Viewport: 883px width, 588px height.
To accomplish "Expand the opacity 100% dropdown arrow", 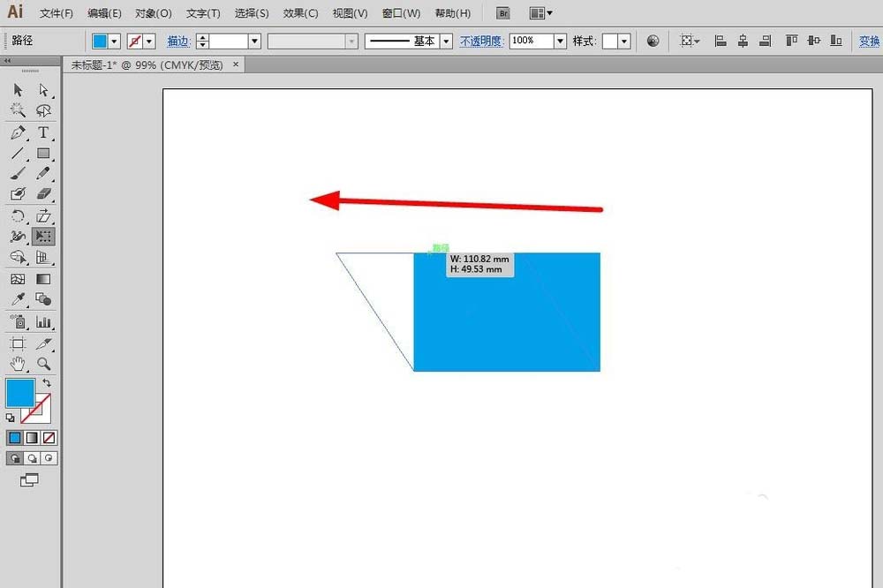I will point(560,41).
